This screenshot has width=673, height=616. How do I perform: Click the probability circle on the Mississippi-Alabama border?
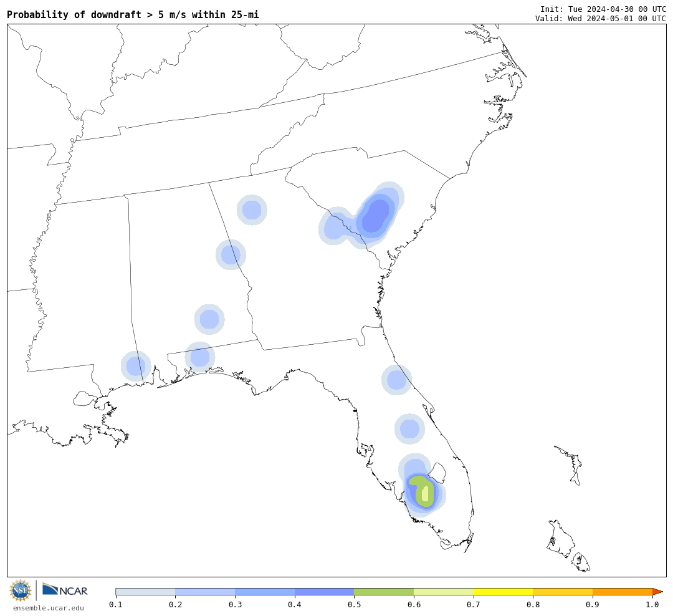[136, 366]
